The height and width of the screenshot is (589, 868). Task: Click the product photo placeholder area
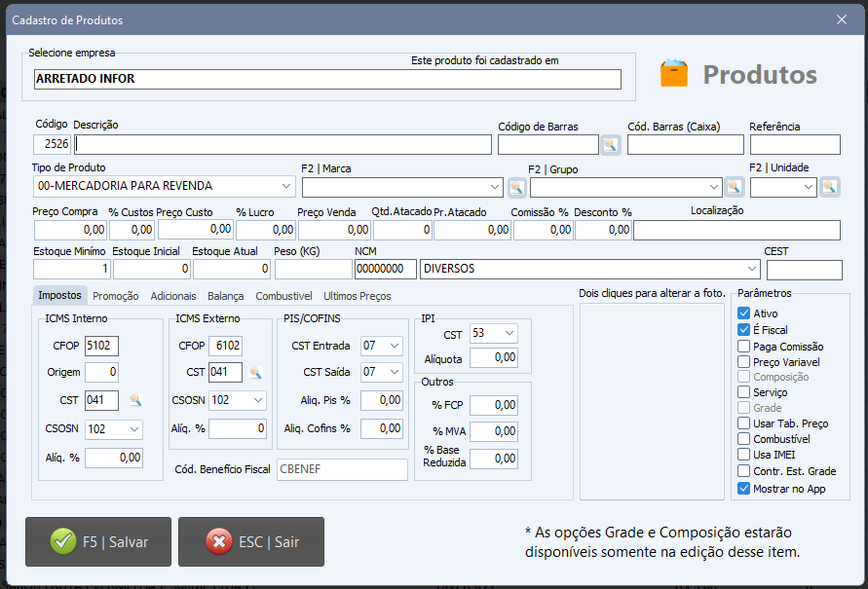pyautogui.click(x=651, y=400)
